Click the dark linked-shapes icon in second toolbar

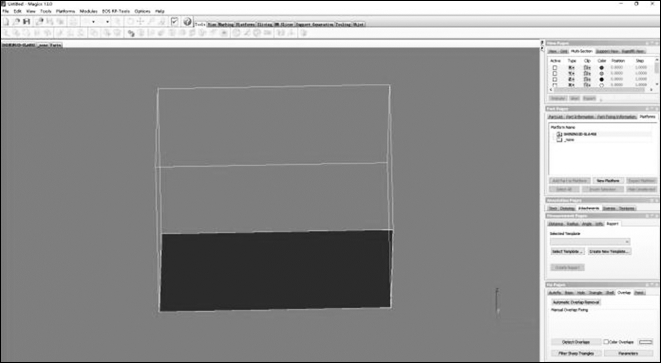[x=131, y=33]
